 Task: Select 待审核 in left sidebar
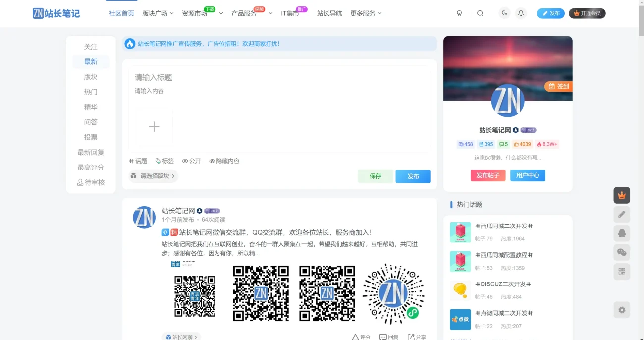[x=91, y=182]
